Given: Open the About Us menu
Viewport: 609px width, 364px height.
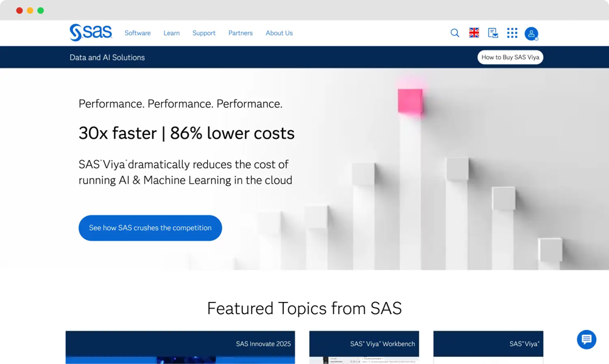Looking at the screenshot, I should click(279, 33).
